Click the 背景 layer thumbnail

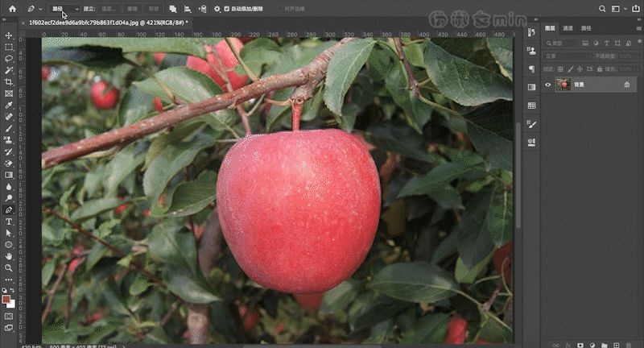coord(563,85)
